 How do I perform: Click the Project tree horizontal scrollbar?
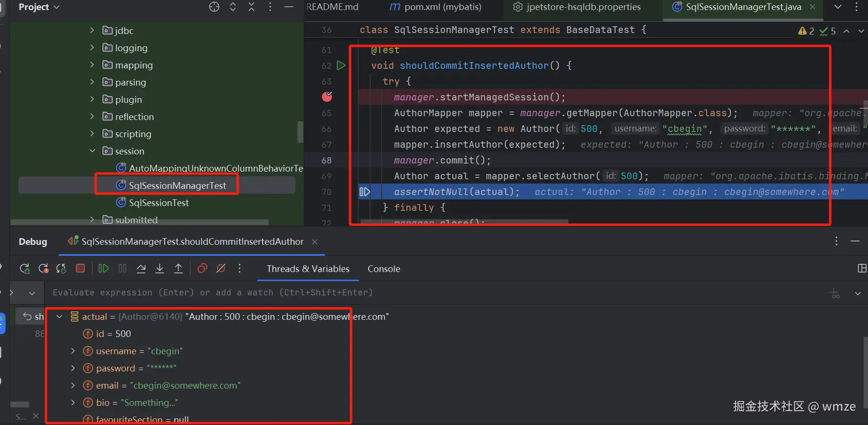[139, 222]
